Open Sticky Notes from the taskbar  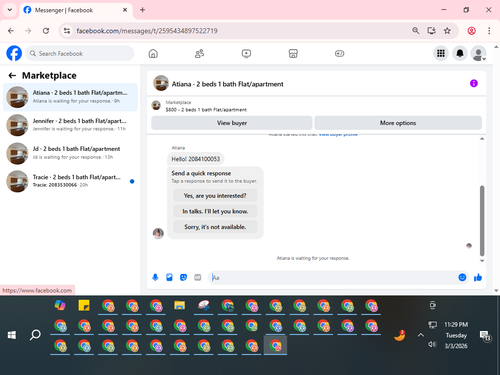point(84,305)
